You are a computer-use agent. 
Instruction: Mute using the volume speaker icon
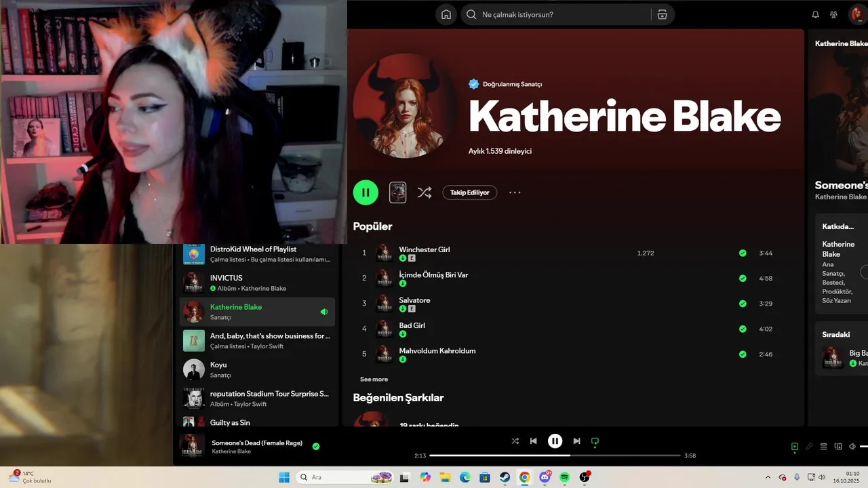click(x=852, y=447)
